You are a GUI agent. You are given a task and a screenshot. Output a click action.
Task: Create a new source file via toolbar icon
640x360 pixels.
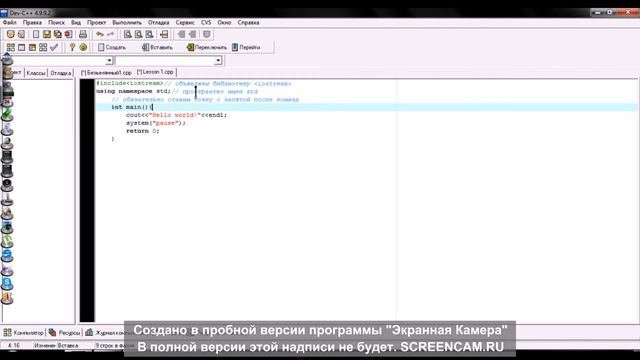click(x=36, y=34)
